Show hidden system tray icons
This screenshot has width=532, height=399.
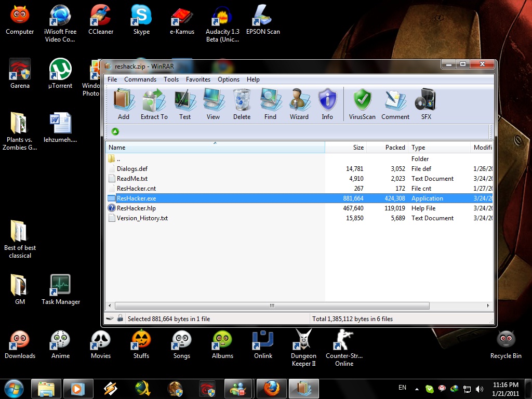click(x=417, y=389)
